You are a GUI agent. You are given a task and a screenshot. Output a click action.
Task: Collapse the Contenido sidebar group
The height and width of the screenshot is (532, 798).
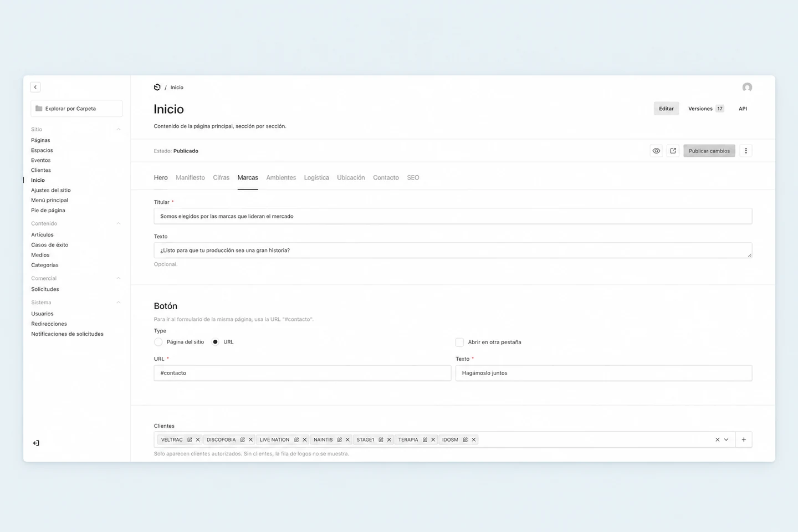(118, 223)
